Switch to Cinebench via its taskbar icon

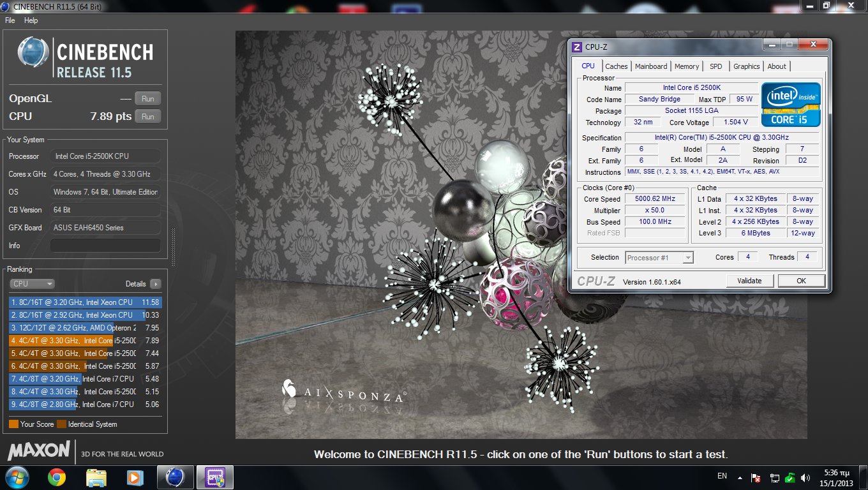click(174, 477)
